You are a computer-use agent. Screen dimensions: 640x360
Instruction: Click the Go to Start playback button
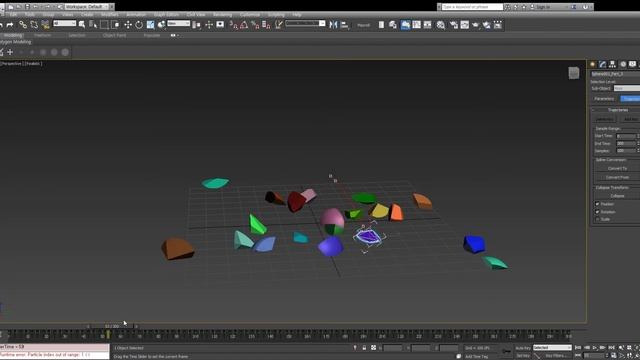(x=578, y=348)
